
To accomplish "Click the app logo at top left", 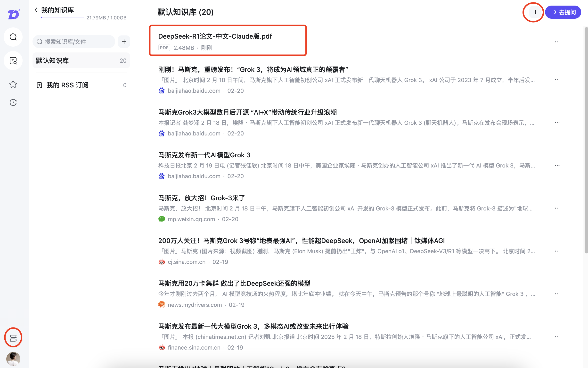I will point(14,14).
